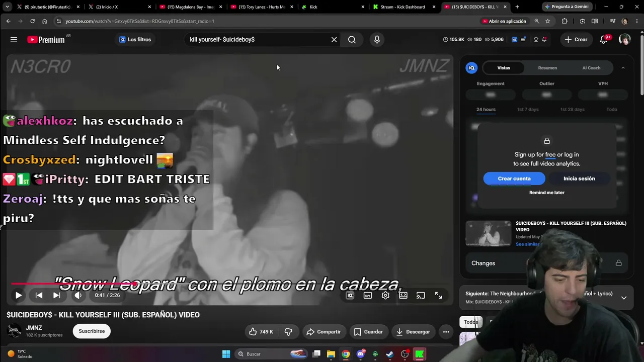Open Discord from the taskbar
Viewport: 644px width, 362px height.
360,354
